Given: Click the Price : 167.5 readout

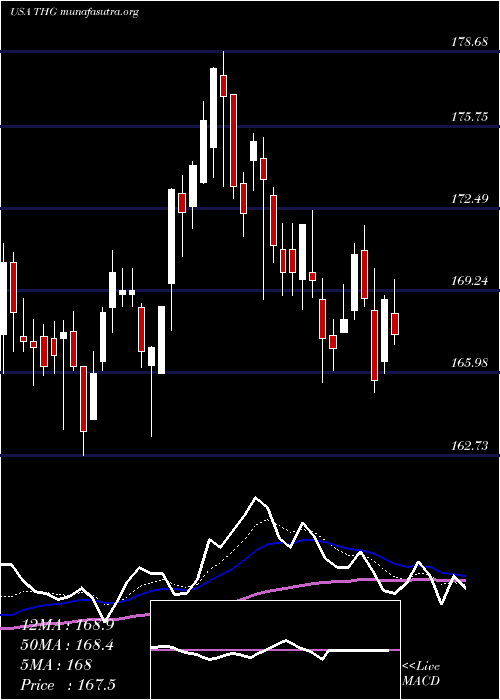Looking at the screenshot, I should pos(68,685).
